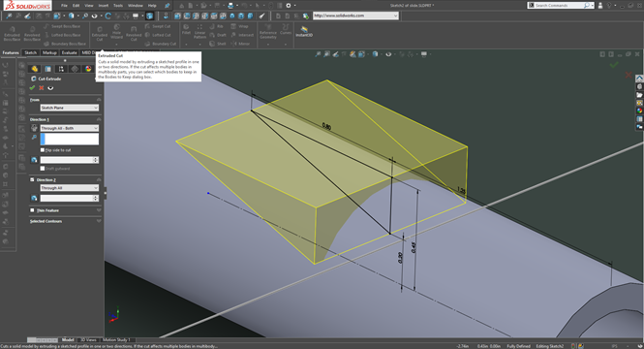Click the Model tab at the bottom
This screenshot has width=644, height=349.
(68, 340)
